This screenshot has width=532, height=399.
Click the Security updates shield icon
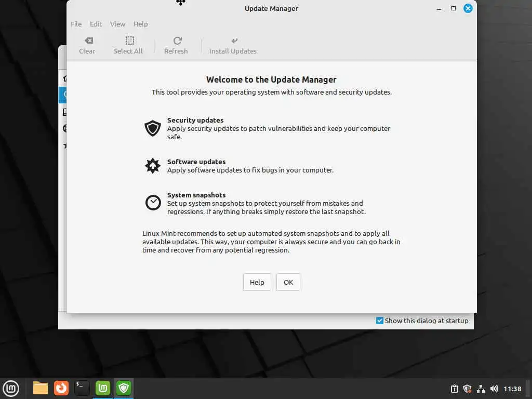pos(153,128)
